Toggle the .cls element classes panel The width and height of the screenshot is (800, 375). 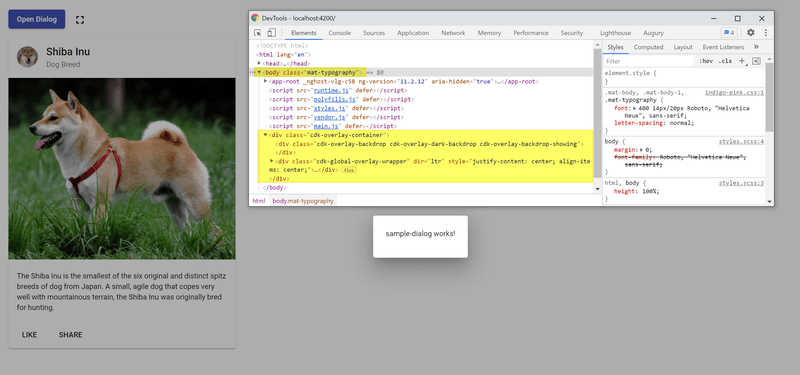(725, 61)
